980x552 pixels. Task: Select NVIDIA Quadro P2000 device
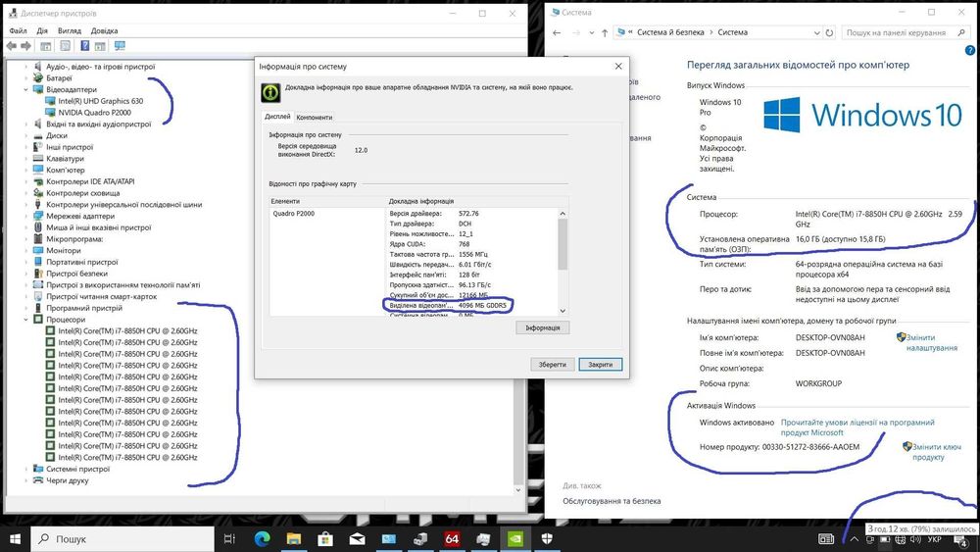pos(94,113)
